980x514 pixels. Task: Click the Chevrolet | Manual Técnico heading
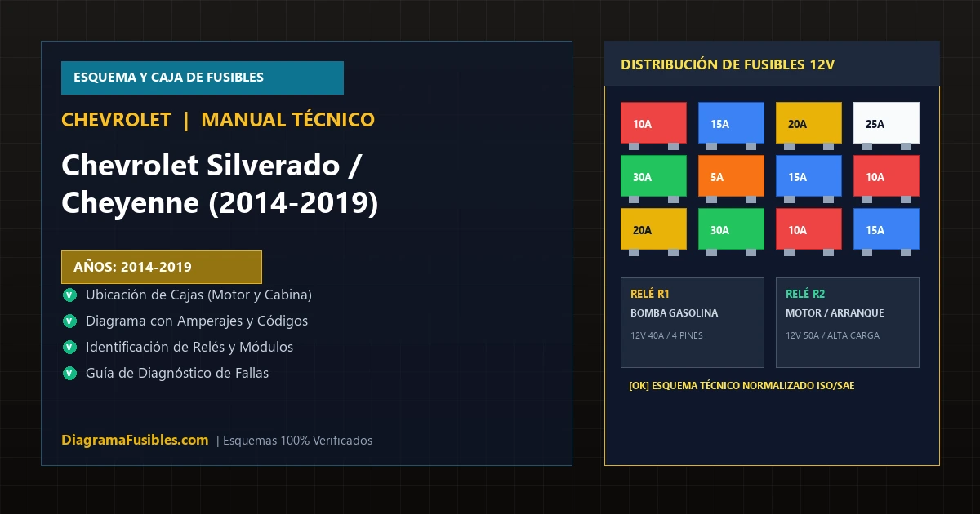tap(218, 120)
